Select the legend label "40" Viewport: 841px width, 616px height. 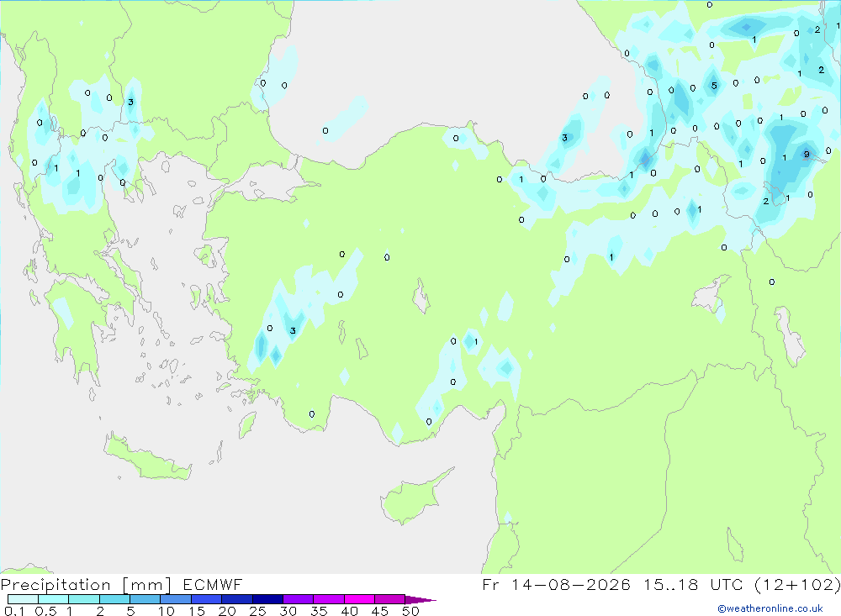coord(349,611)
